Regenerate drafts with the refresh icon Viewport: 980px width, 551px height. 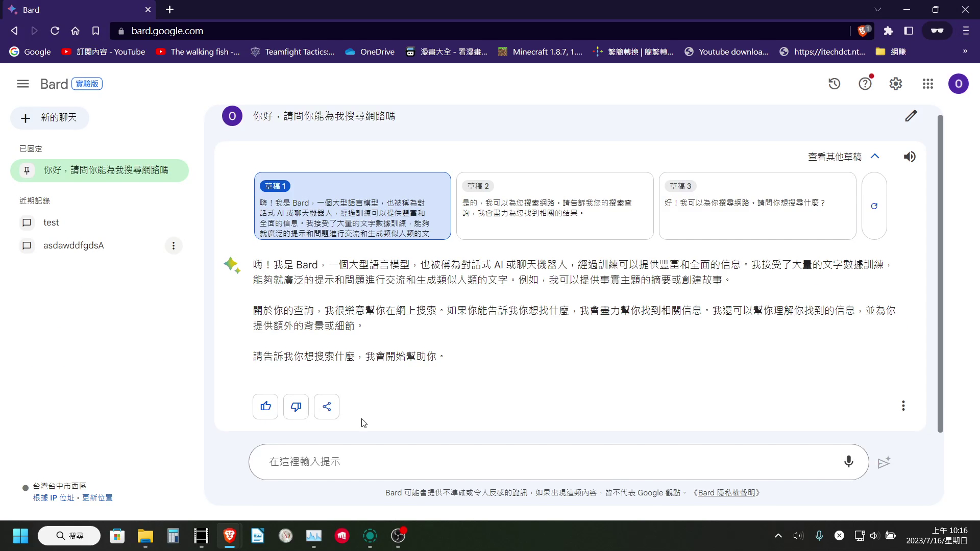874,206
